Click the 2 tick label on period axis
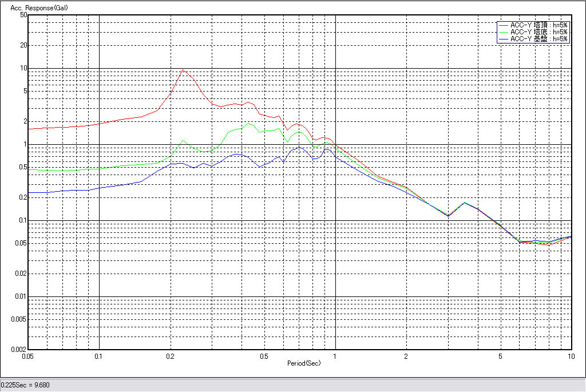 click(x=406, y=356)
